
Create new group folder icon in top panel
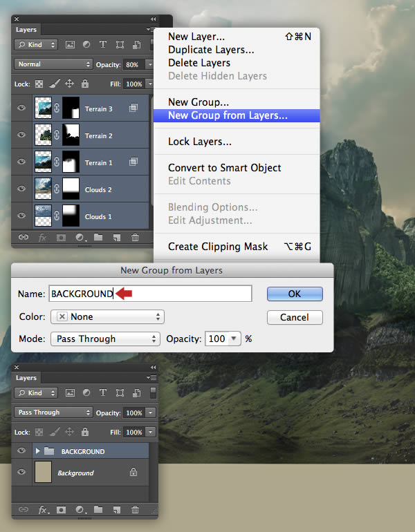[x=98, y=237]
